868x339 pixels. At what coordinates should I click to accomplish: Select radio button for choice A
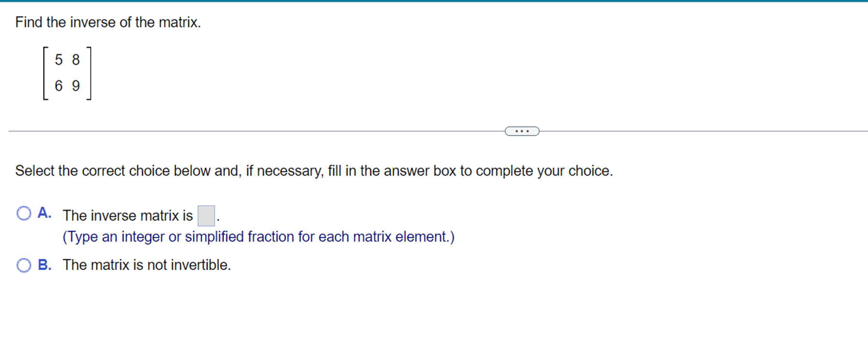pyautogui.click(x=24, y=212)
